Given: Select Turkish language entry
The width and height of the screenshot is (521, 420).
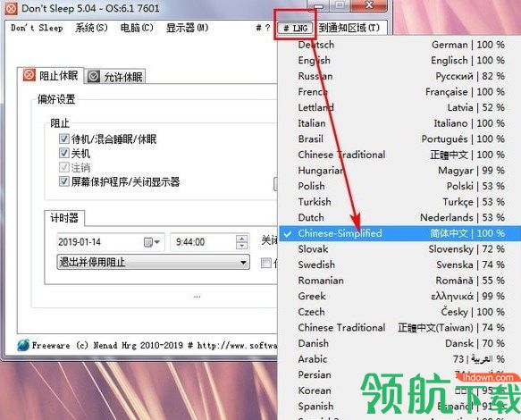Looking at the screenshot, I should (x=399, y=202).
